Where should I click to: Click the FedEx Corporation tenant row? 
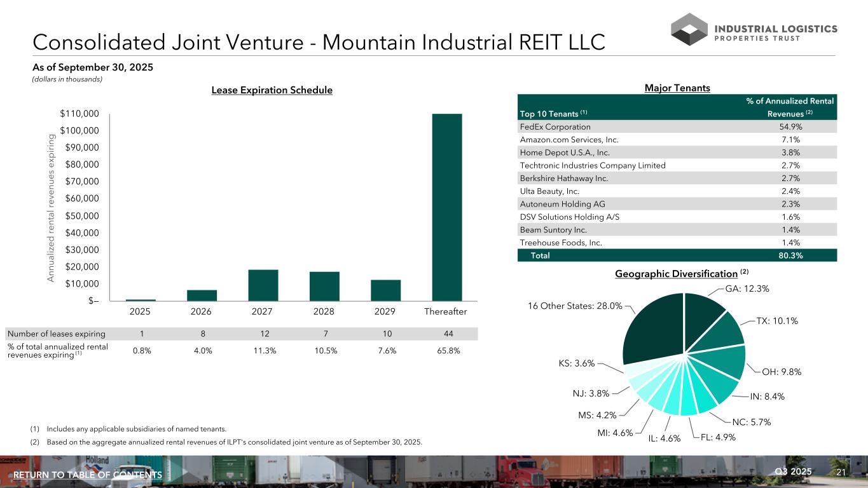pos(677,126)
